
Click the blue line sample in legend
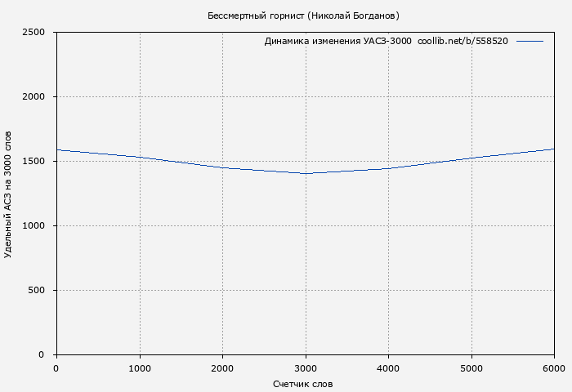(x=530, y=41)
